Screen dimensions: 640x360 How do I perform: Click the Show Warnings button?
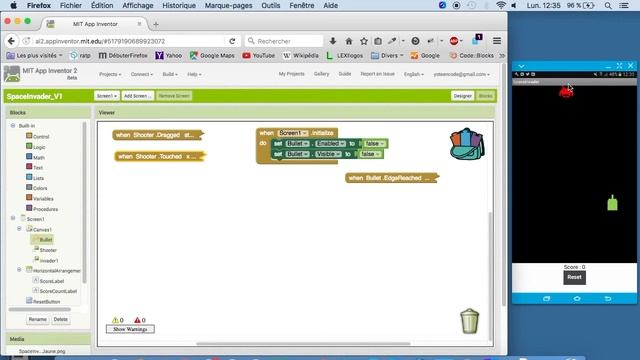pyautogui.click(x=130, y=329)
